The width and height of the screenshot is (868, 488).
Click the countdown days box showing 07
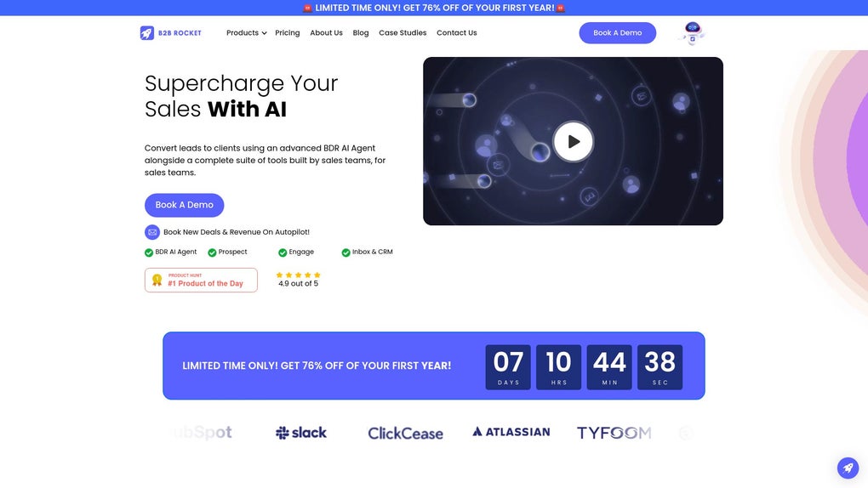click(508, 367)
